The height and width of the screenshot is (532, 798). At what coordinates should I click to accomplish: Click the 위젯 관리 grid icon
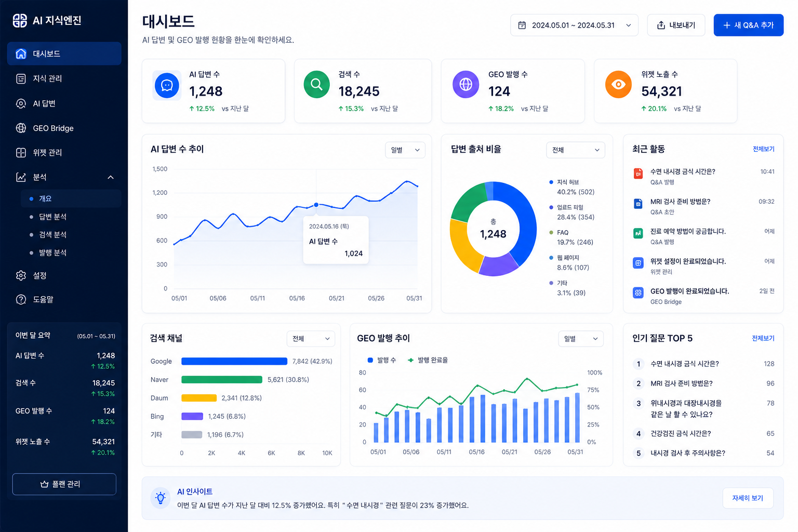pyautogui.click(x=21, y=152)
